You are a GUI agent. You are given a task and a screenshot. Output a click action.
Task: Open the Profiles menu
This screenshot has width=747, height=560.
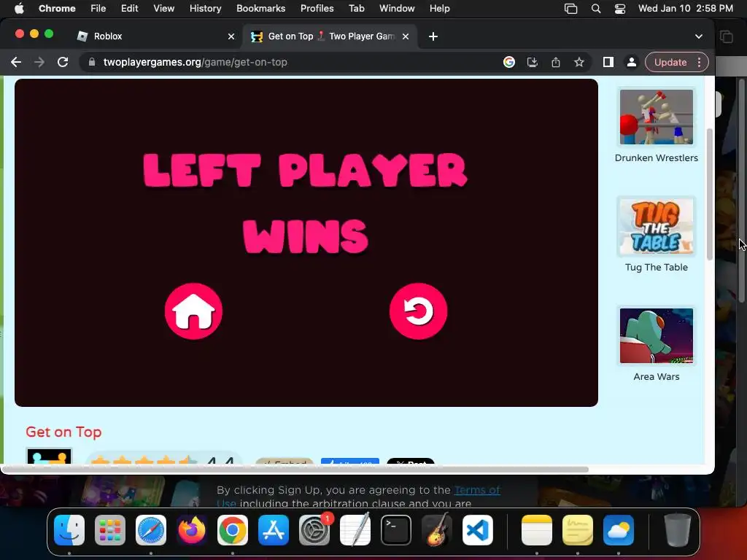click(x=317, y=9)
